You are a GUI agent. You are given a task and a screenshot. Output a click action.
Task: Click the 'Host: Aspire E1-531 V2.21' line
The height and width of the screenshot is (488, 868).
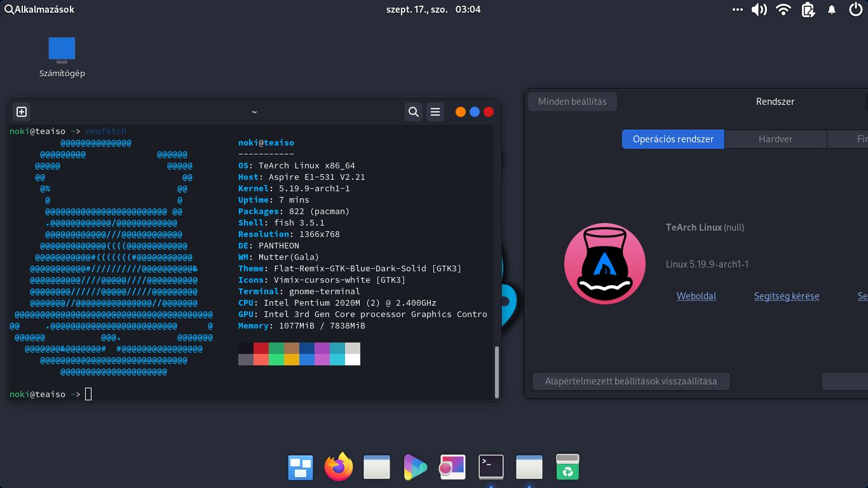click(302, 177)
